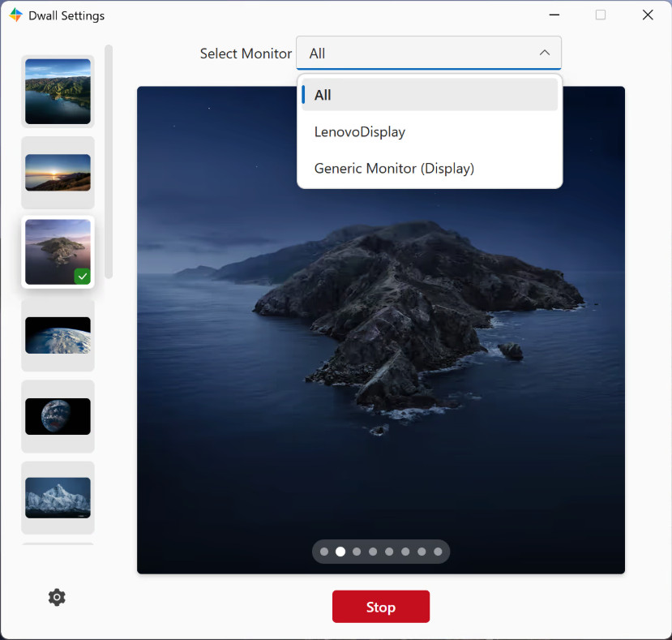Select the Earth horizon wallpaper thumbnail

[x=58, y=335]
